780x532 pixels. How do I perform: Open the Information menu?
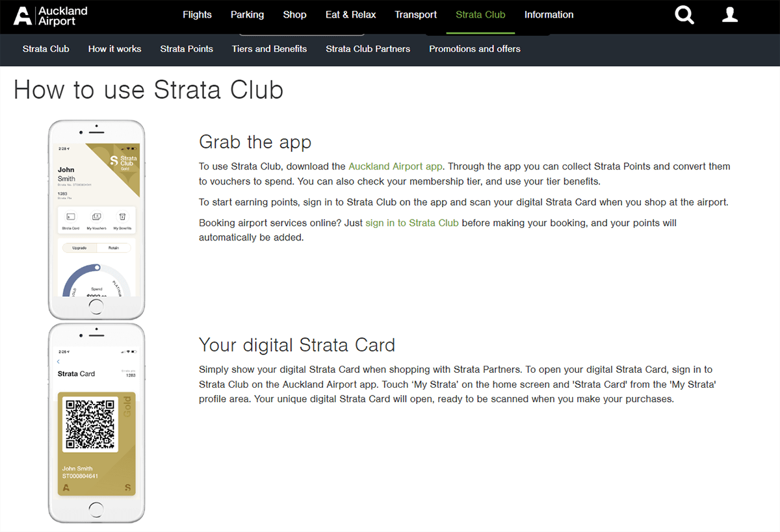[549, 15]
